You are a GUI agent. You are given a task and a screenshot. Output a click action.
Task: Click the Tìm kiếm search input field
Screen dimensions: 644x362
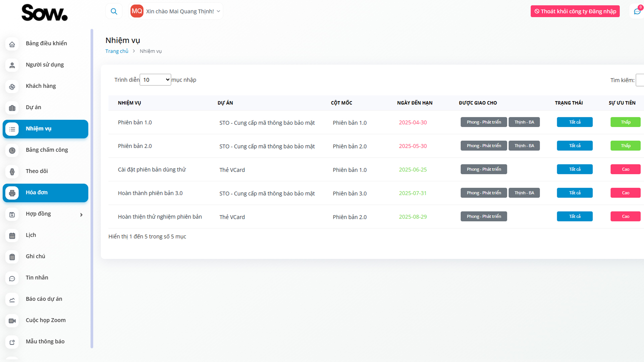[640, 80]
